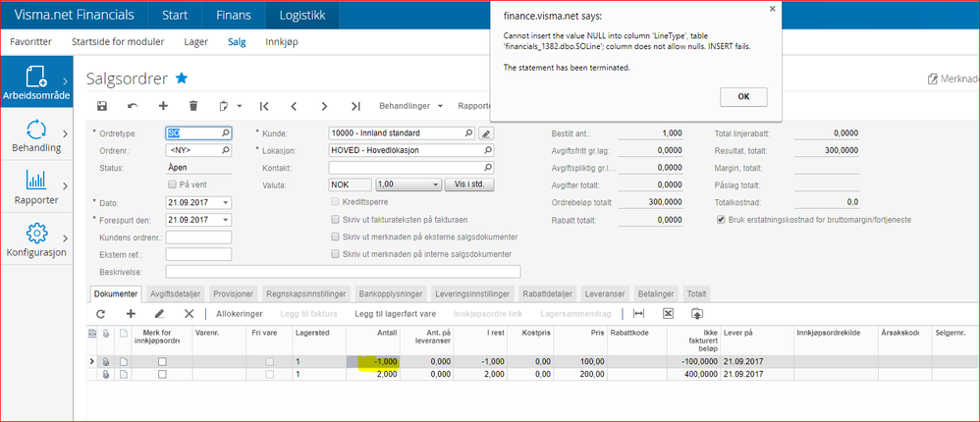Open Innkjøp in the module bar

pos(282,42)
